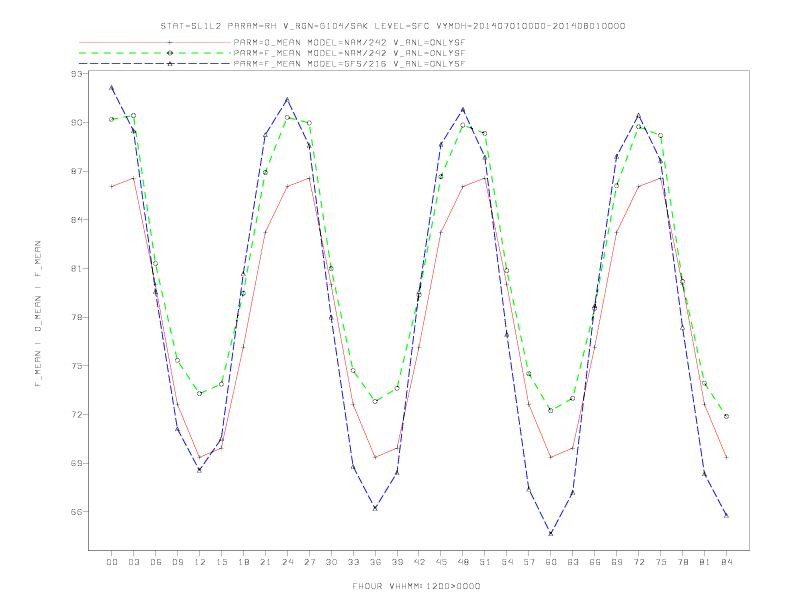Viewport: 792px width, 612px height.
Task: Click the y-axis label F_MEAN | O_MEAN | F_MEAN
Action: pyautogui.click(x=38, y=314)
